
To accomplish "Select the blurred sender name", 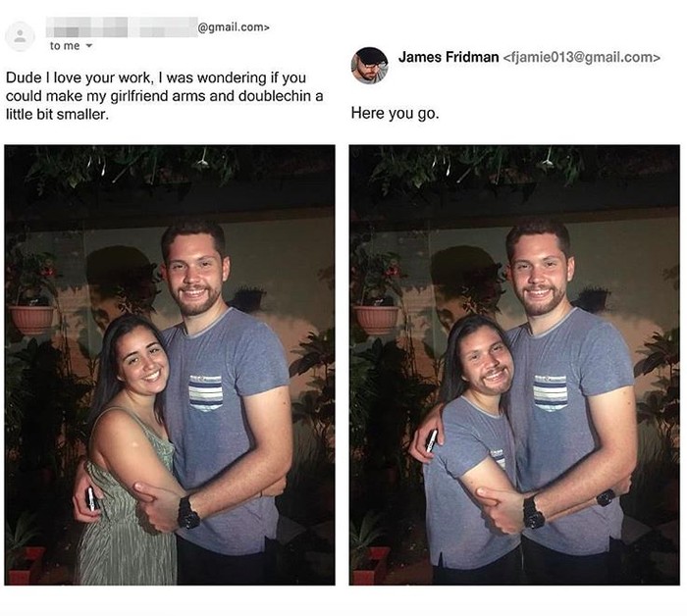I will pos(122,26).
